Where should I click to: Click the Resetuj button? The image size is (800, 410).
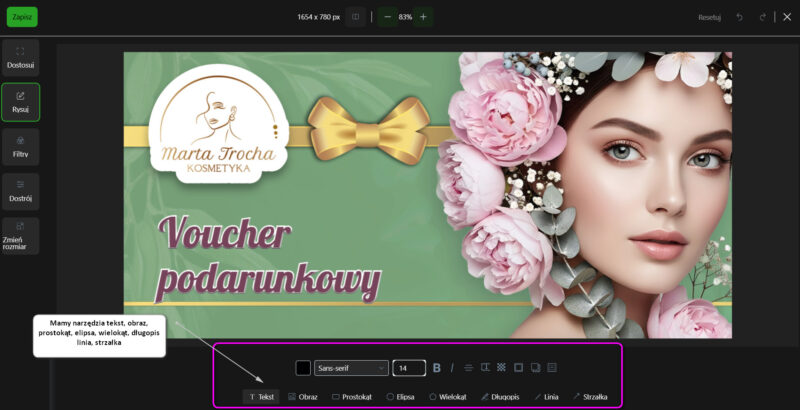click(709, 17)
